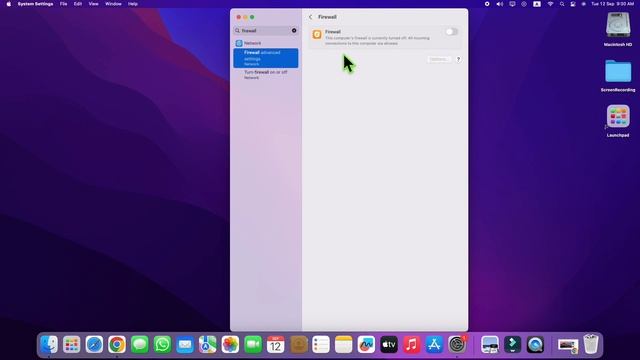Open Mail from the Dock
The width and height of the screenshot is (640, 360).
pyautogui.click(x=185, y=345)
